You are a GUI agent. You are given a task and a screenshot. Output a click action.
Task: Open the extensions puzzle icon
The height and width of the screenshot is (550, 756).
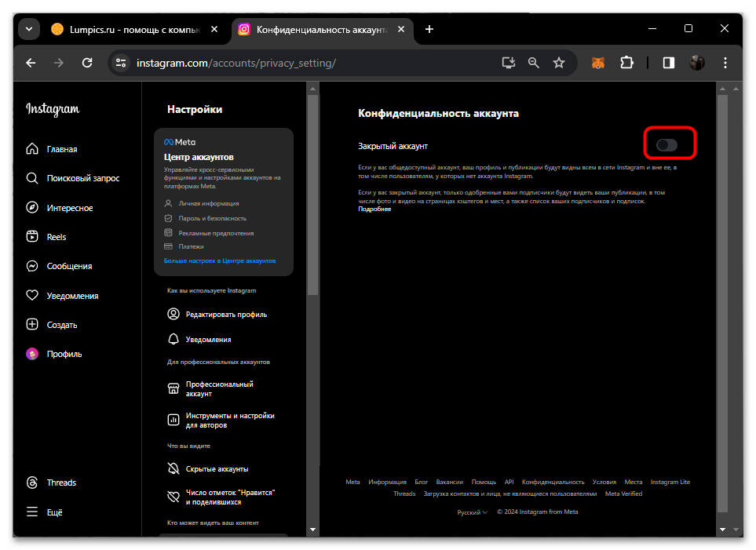(x=626, y=63)
